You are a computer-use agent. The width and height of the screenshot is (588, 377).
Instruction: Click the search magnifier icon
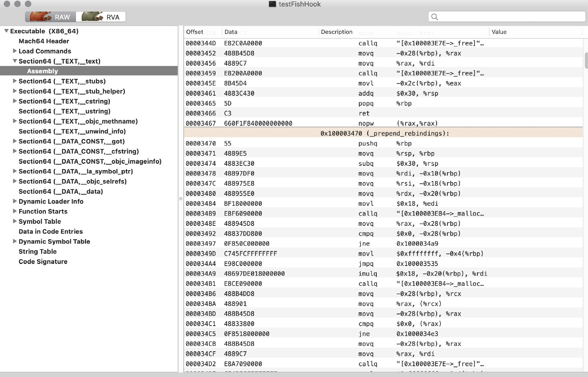click(435, 17)
